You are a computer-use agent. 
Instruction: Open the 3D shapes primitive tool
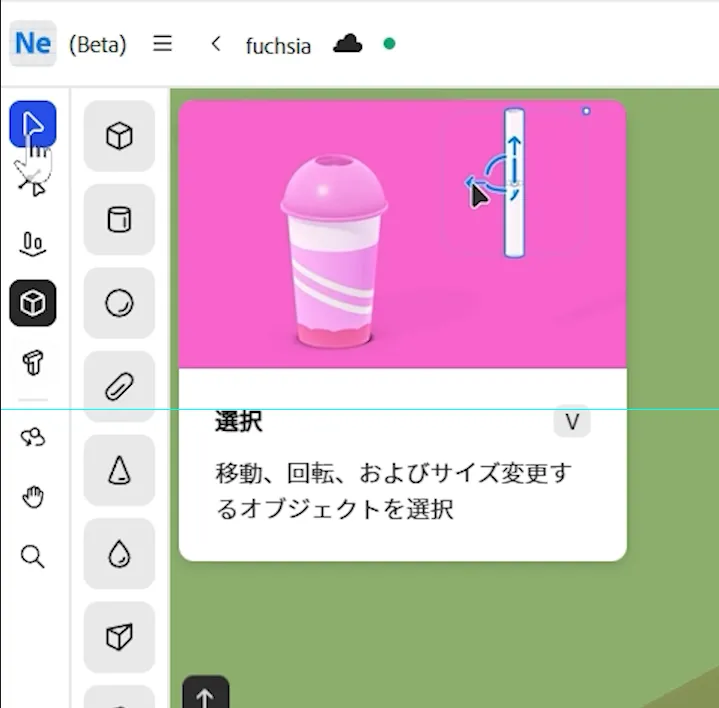point(33,303)
